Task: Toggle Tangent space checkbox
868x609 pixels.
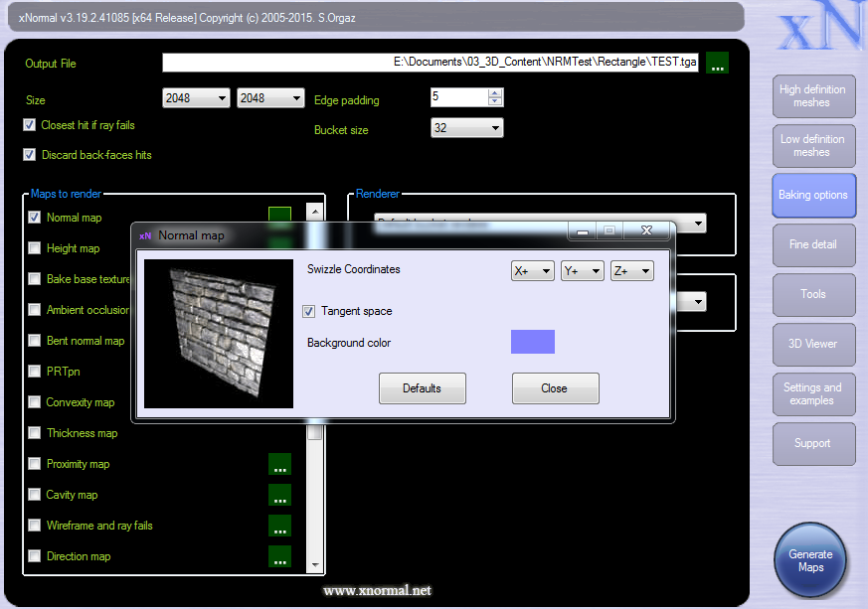Action: [309, 311]
